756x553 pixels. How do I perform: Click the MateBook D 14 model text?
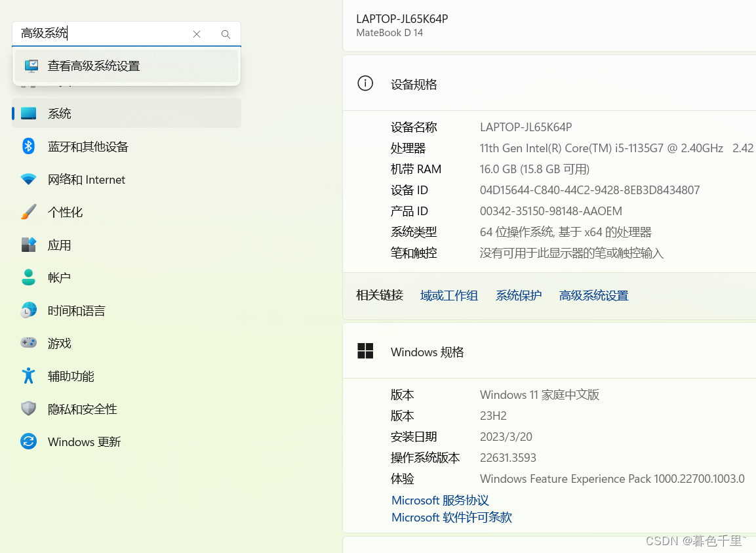point(389,33)
